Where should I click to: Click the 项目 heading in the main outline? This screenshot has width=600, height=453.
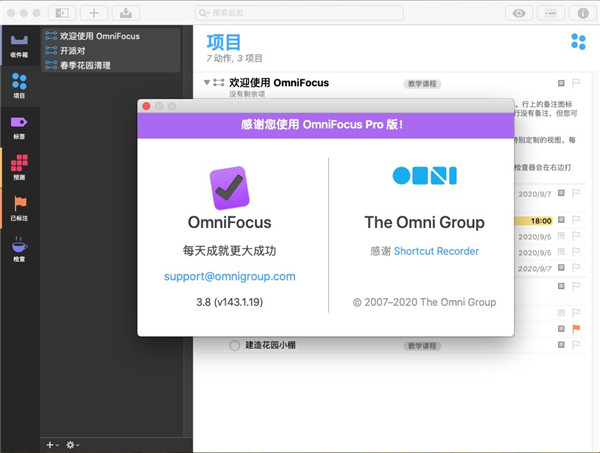pos(224,42)
